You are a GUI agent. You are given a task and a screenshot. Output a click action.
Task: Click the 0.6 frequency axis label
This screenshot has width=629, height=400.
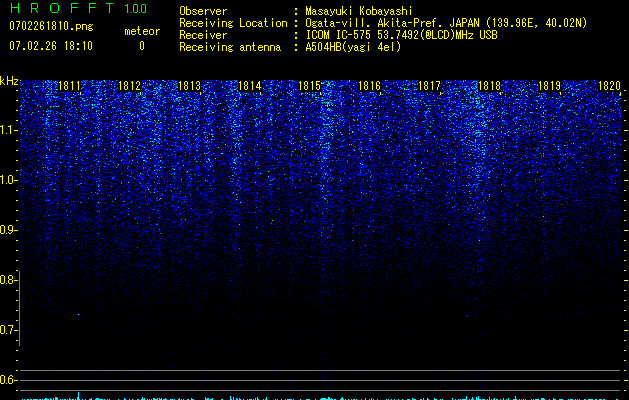pyautogui.click(x=7, y=380)
